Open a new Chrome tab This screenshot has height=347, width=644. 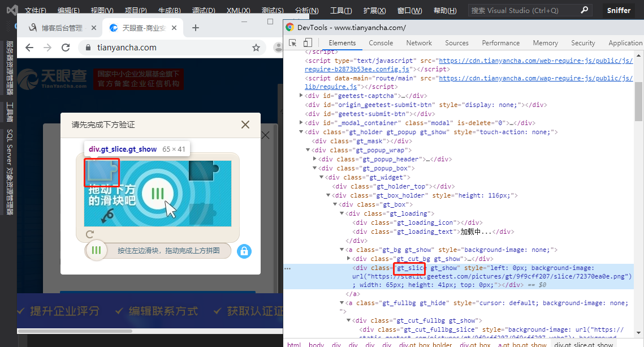point(196,28)
